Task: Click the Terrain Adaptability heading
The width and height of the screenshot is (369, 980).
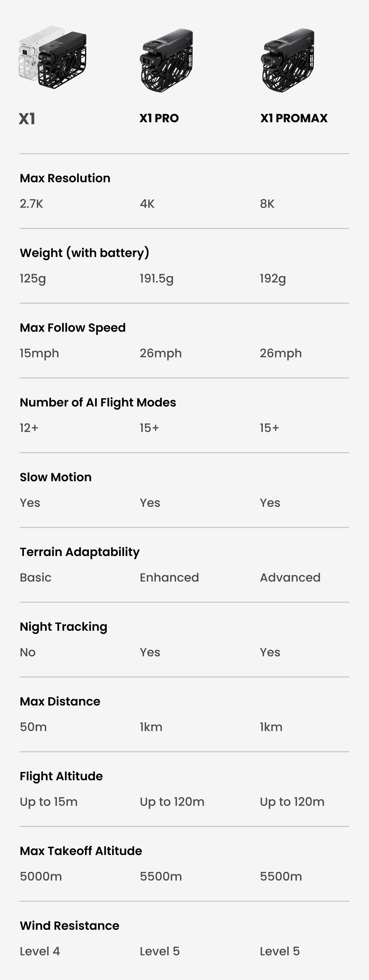Action: click(80, 552)
